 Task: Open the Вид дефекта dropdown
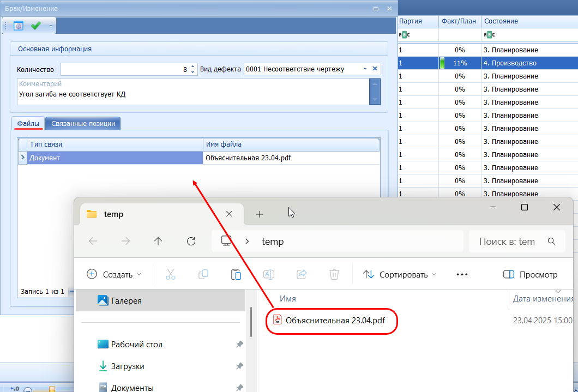tap(365, 69)
